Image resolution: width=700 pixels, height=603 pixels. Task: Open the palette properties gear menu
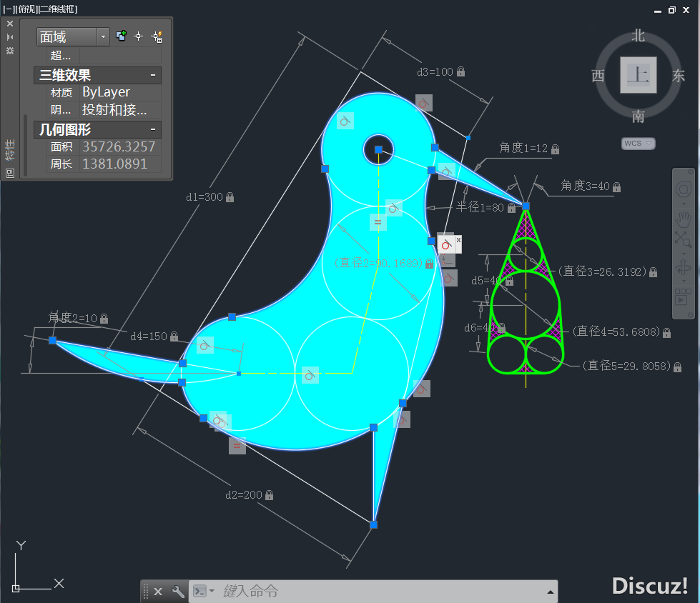click(x=10, y=51)
